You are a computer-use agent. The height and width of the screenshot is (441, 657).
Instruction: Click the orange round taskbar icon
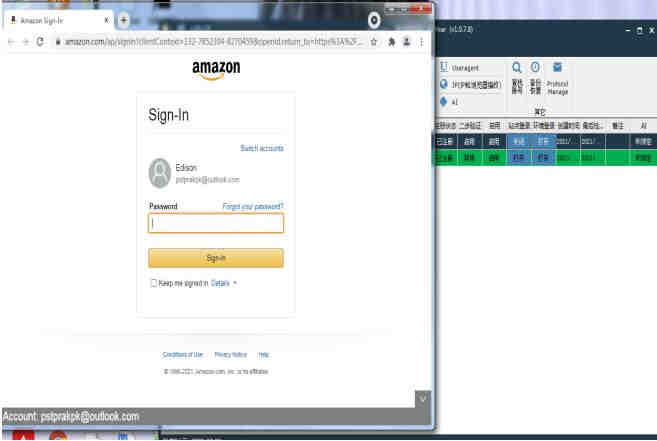pyautogui.click(x=58, y=436)
